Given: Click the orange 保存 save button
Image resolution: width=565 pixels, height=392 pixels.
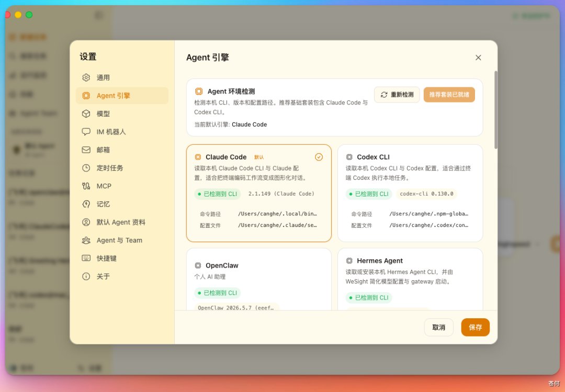Looking at the screenshot, I should 475,327.
